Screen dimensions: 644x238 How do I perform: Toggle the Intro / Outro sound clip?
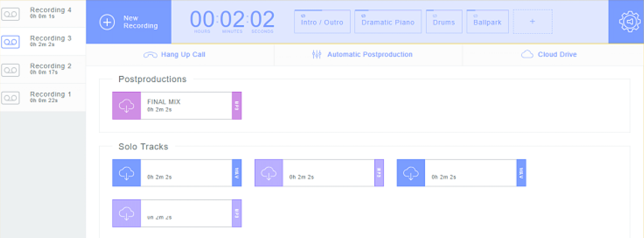[322, 22]
